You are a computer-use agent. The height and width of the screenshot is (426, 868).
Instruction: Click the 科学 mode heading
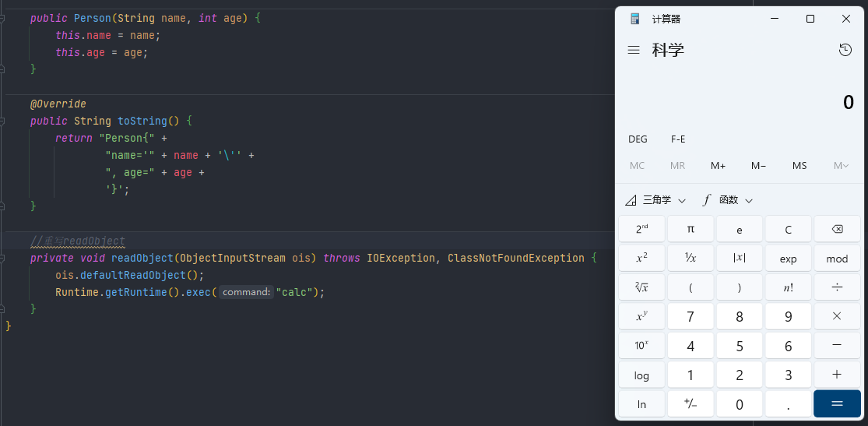(668, 51)
